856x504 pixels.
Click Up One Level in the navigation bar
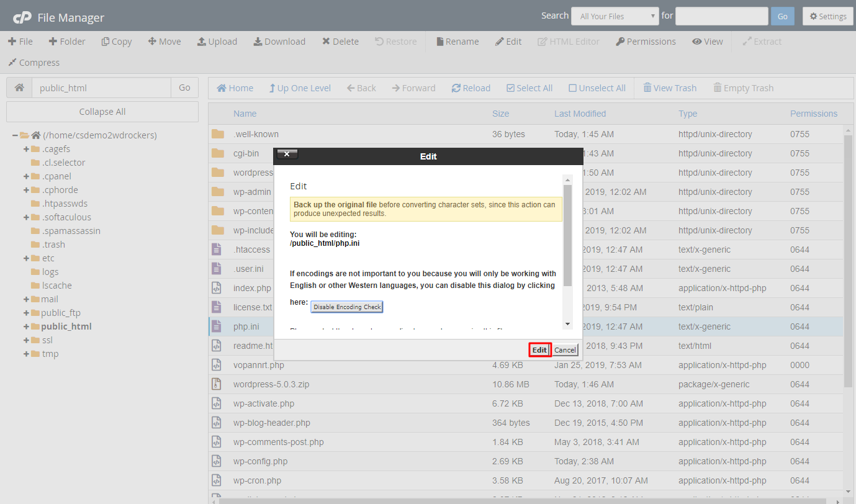[300, 88]
